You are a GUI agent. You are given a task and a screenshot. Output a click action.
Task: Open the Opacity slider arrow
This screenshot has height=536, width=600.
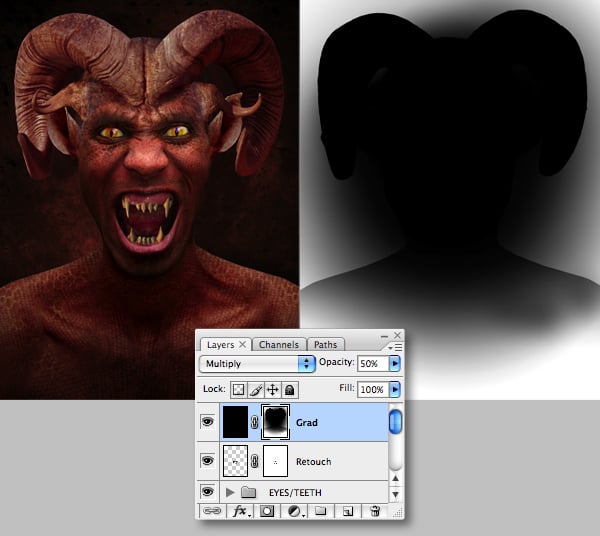coord(395,363)
